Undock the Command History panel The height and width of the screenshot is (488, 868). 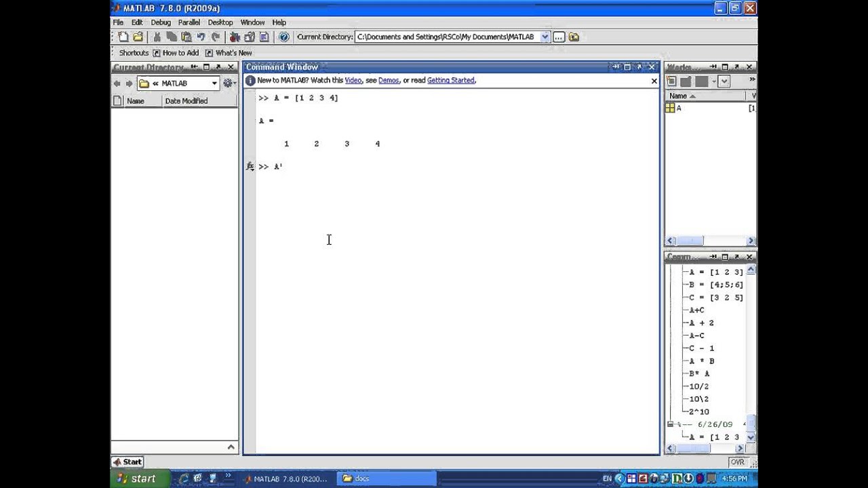click(x=737, y=257)
